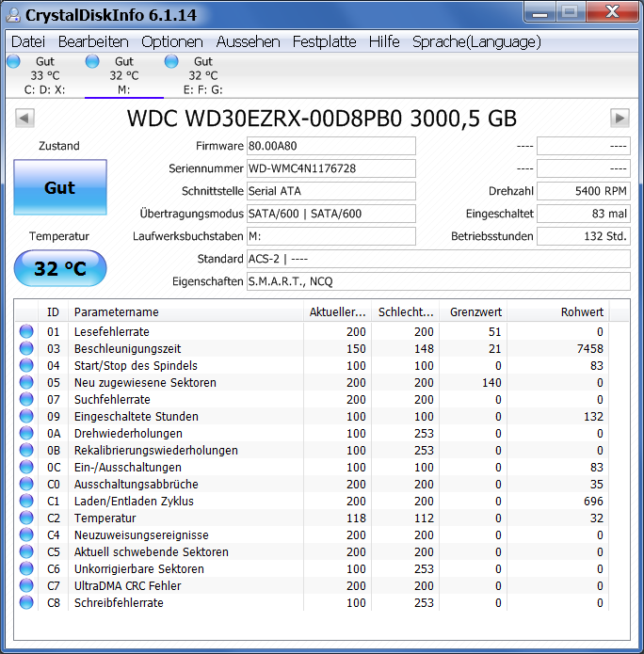Click status orb of Schreibfehlerrate row
The width and height of the screenshot is (644, 654).
26,602
